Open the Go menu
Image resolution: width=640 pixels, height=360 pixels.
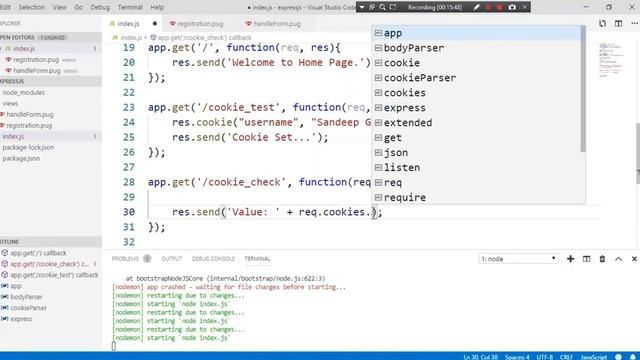pos(78,7)
